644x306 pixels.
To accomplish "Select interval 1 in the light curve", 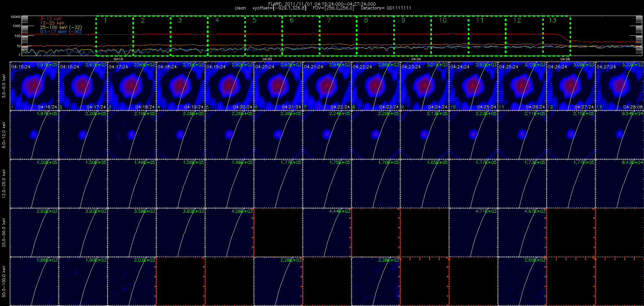I will tap(114, 36).
